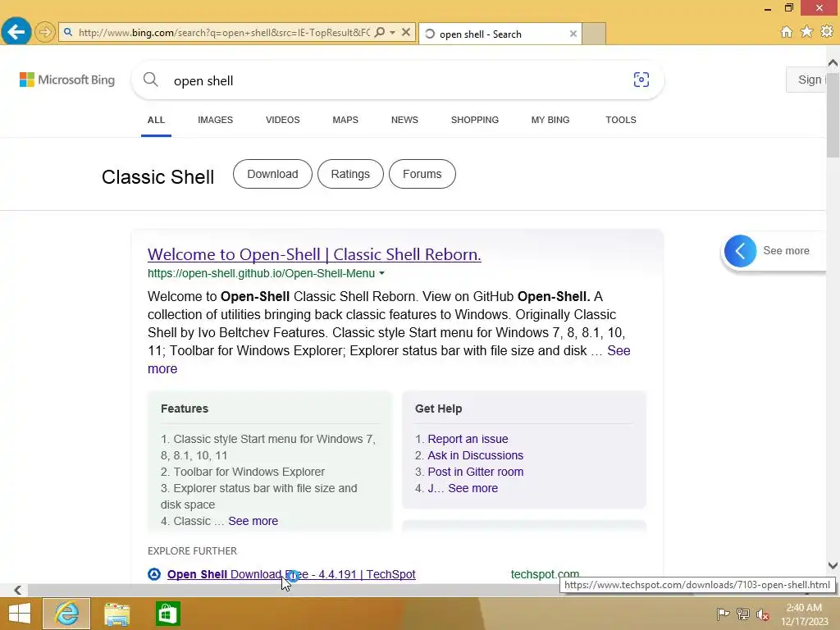The width and height of the screenshot is (840, 630).
Task: Open the Favorites star icon
Action: point(806,32)
